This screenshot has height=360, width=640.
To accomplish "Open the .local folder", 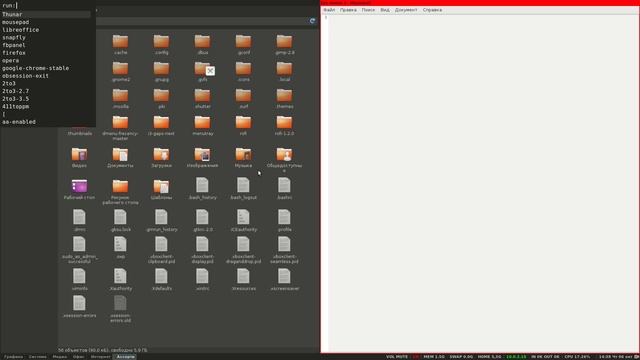I will point(284,71).
